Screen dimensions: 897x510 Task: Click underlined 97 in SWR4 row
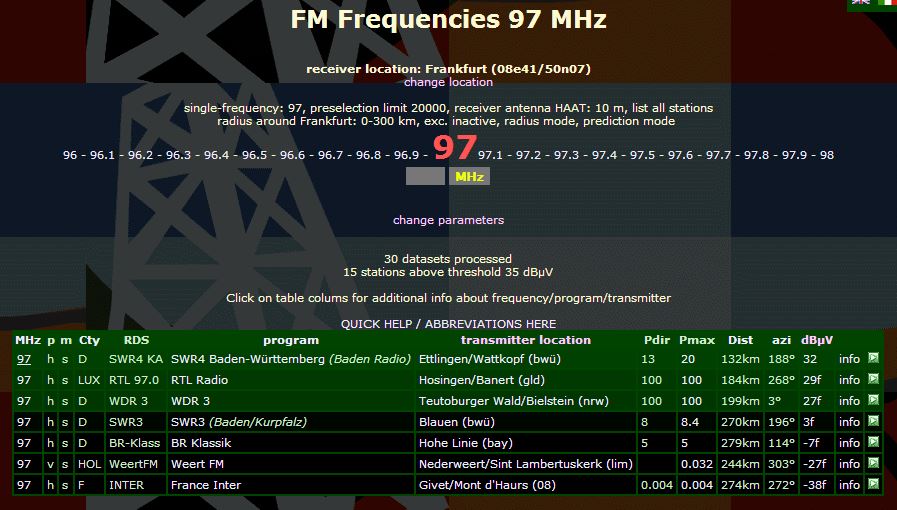pyautogui.click(x=24, y=359)
